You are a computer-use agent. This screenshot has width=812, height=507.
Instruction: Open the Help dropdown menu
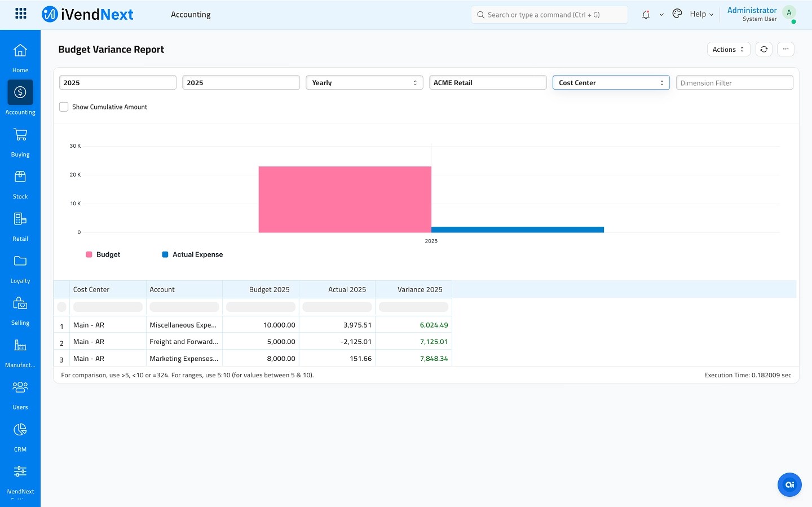[x=701, y=14]
